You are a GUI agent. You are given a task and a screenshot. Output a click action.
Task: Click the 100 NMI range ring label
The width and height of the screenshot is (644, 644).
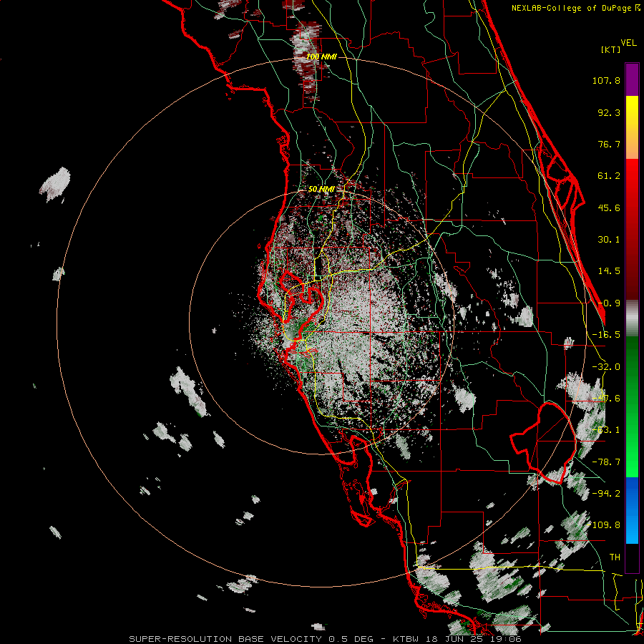[321, 57]
